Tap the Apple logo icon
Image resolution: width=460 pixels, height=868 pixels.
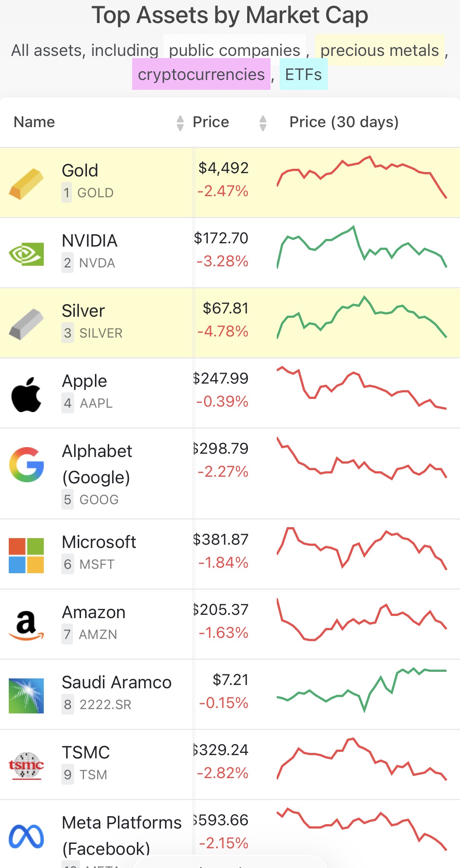26,395
